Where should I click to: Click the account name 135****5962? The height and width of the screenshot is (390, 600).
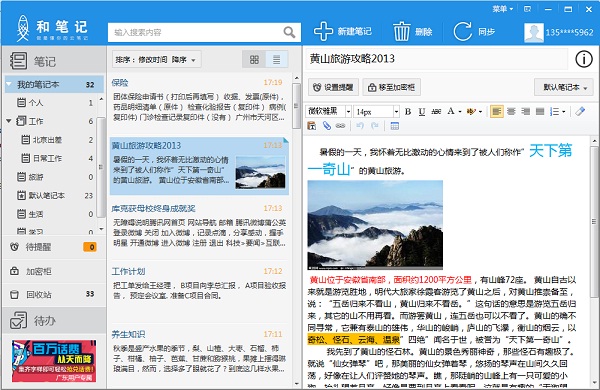[569, 33]
